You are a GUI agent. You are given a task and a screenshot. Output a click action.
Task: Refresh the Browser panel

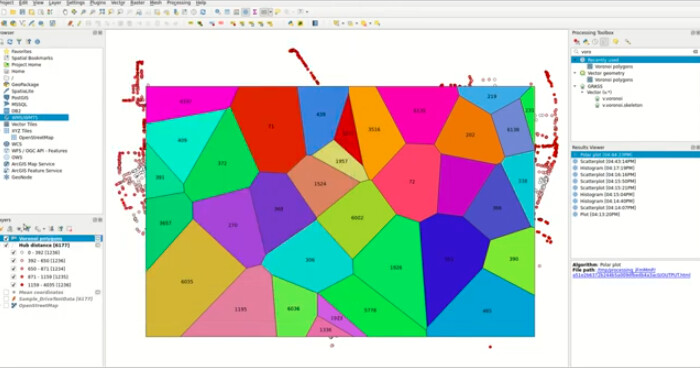pos(9,42)
